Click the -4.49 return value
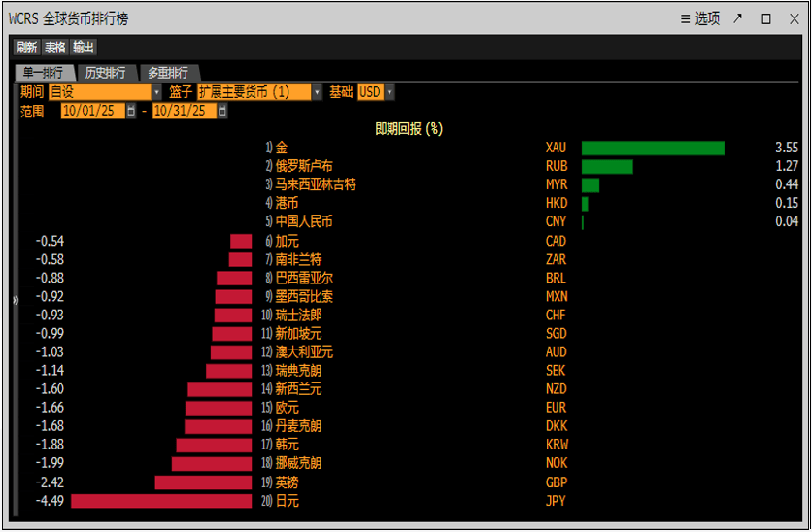Viewport: 812px width, 532px height. (50, 502)
